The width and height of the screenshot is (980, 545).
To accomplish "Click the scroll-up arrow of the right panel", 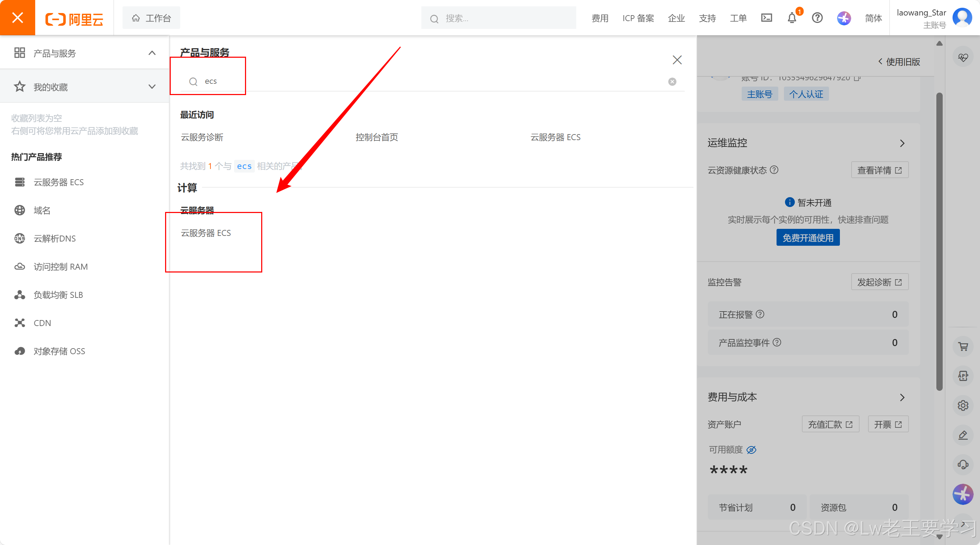I will click(x=939, y=43).
